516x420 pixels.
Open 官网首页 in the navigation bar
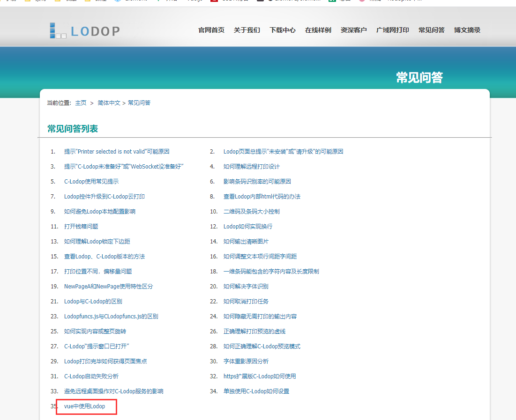(211, 30)
